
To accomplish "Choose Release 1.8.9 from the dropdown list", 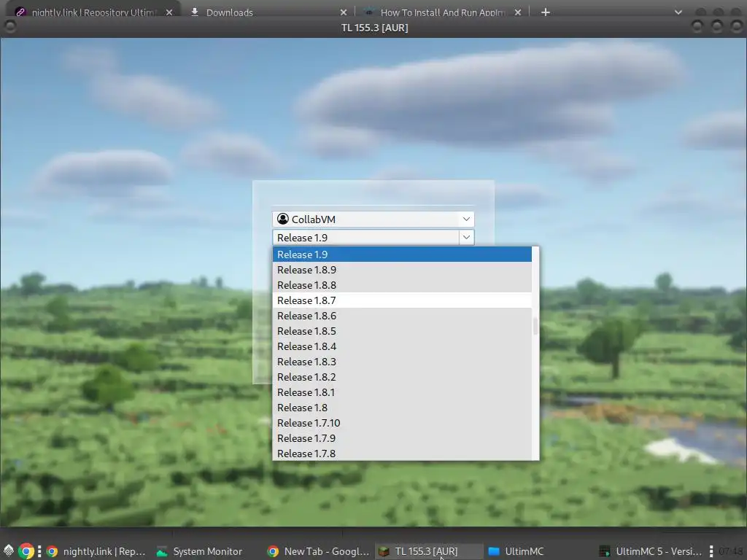I will click(x=402, y=270).
